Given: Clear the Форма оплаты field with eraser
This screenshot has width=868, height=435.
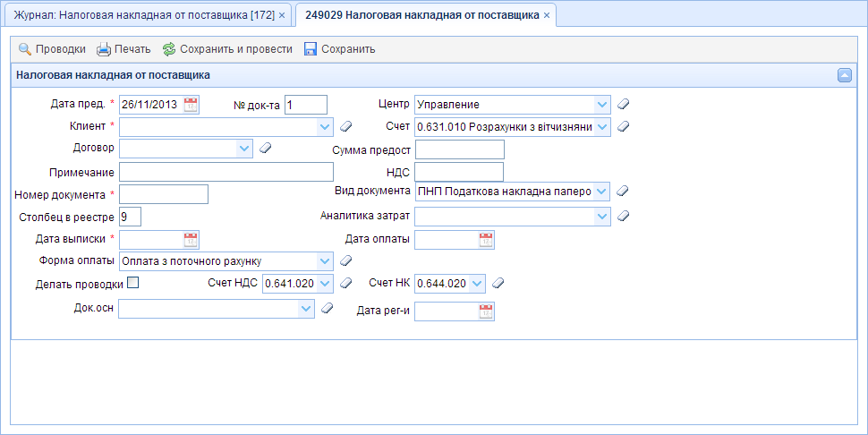Looking at the screenshot, I should pyautogui.click(x=346, y=260).
